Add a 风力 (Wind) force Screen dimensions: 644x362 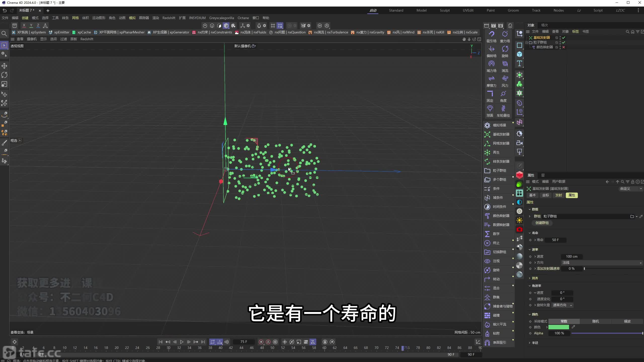505,81
